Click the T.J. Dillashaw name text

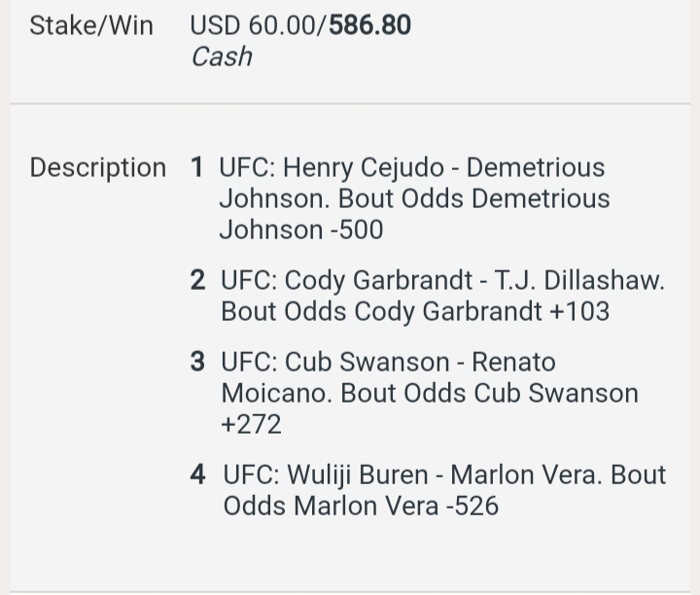point(579,281)
